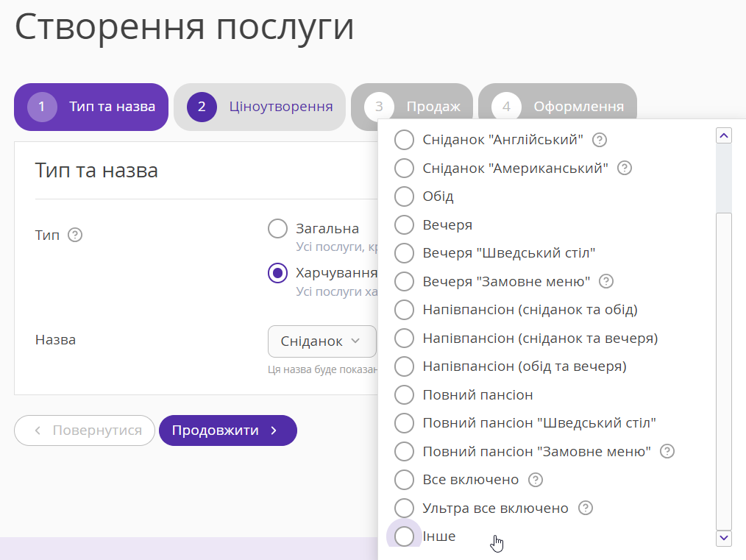The image size is (746, 560).
Task: Choose plain Повний пансіон option
Action: pos(404,395)
